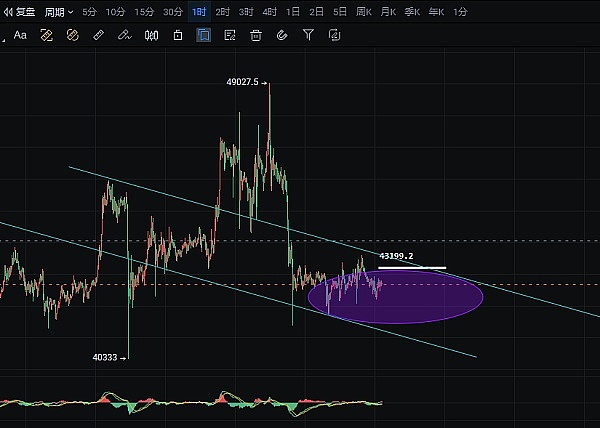
Task: Select the Aa text annotation tool
Action: click(x=20, y=35)
